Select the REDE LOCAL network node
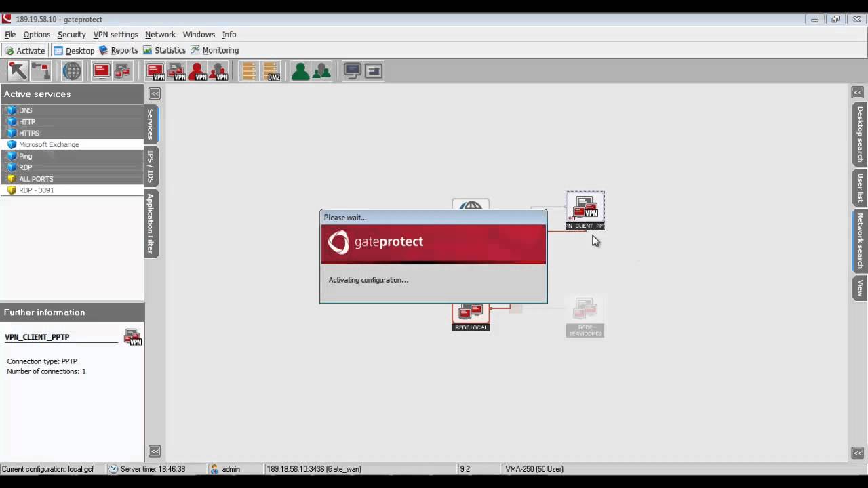This screenshot has height=488, width=868. click(x=471, y=317)
